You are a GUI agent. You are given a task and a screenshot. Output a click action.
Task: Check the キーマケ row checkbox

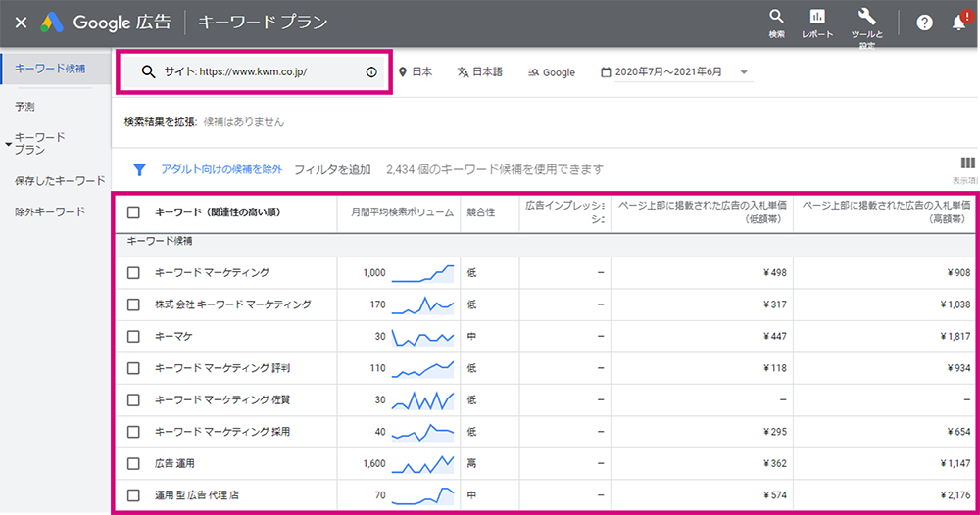[133, 337]
